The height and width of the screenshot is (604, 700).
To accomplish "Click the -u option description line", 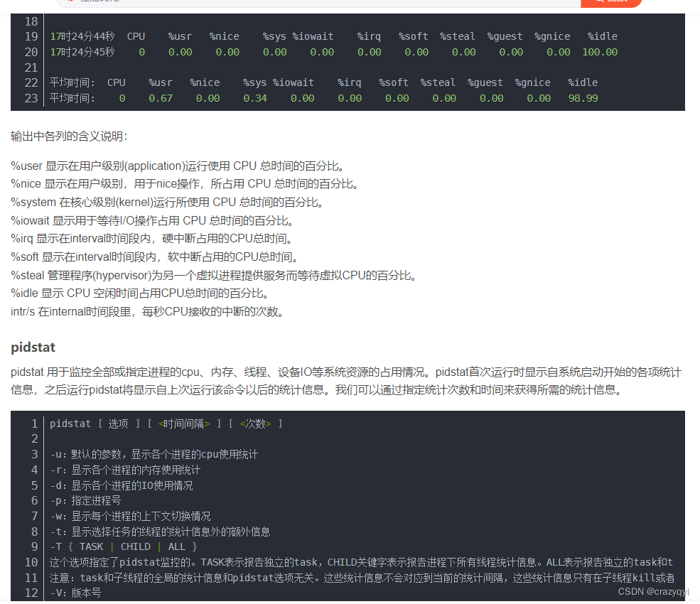I will (x=153, y=453).
